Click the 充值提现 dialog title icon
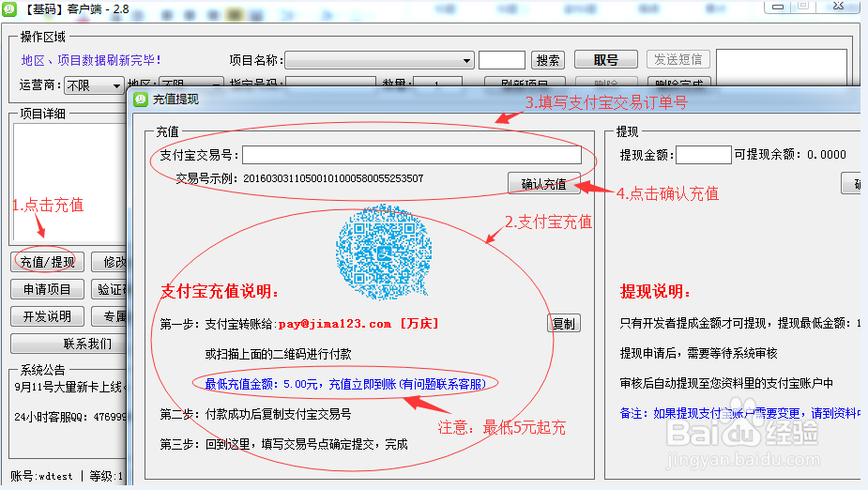 coord(141,100)
